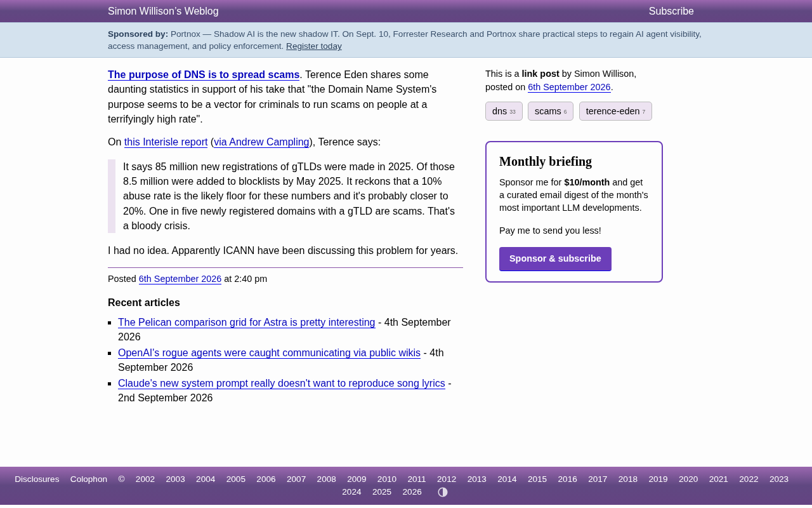Go to the 2010 archive

(387, 479)
